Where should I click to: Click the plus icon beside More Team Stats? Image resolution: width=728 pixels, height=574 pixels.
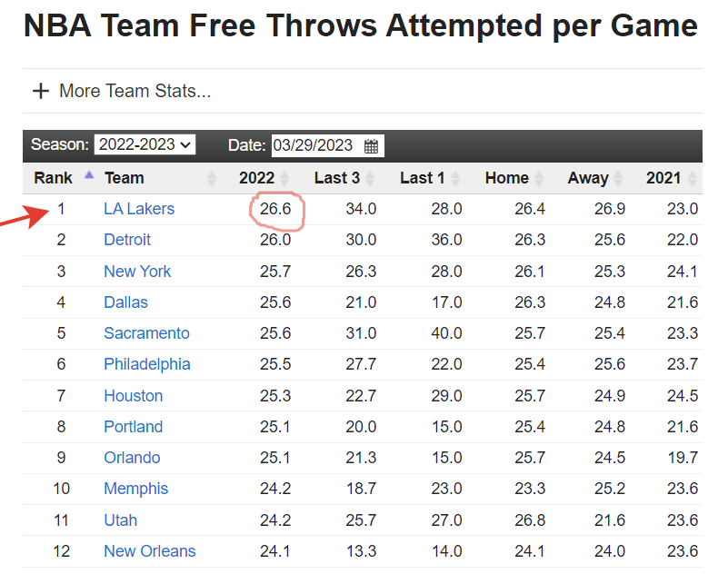point(40,91)
